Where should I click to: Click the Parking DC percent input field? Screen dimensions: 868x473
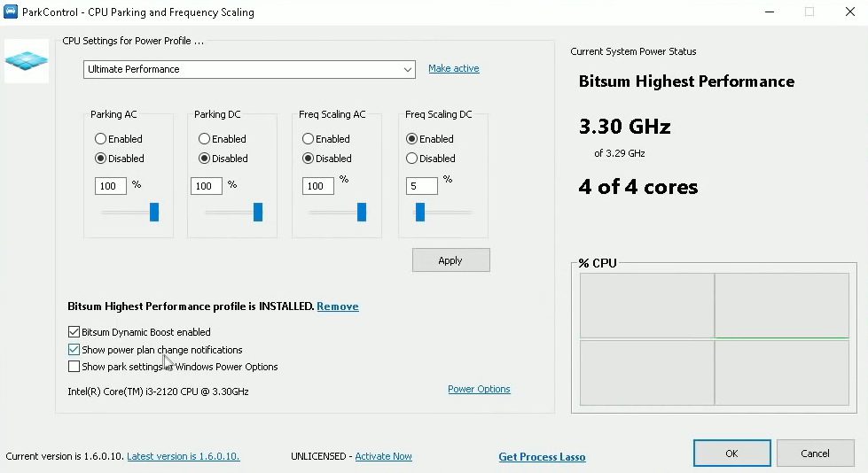pyautogui.click(x=207, y=186)
